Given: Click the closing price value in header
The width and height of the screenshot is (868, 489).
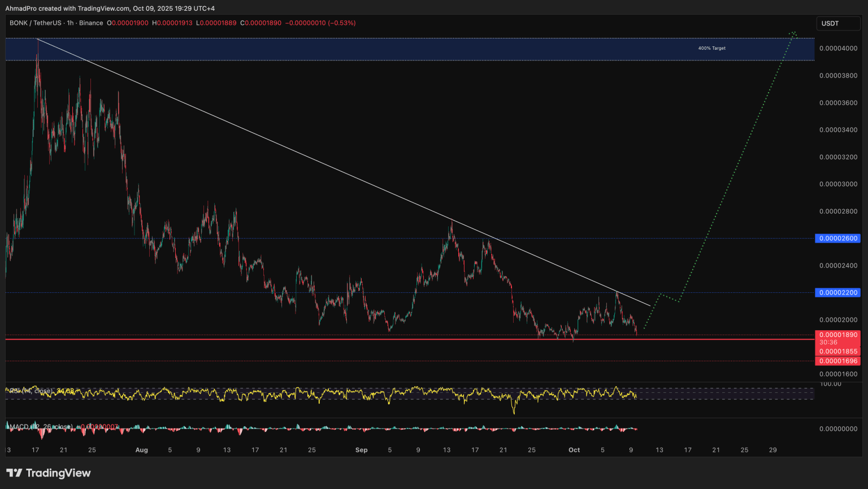Looking at the screenshot, I should click(x=263, y=23).
